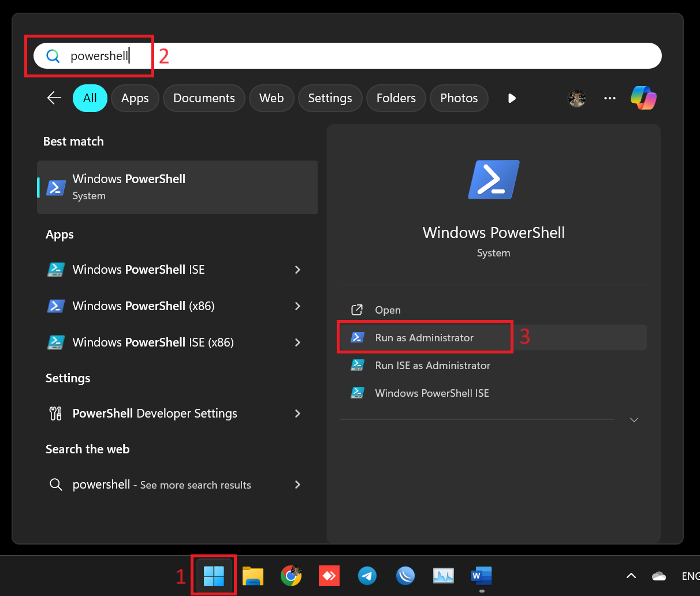Image resolution: width=700 pixels, height=596 pixels.
Task: Open PowerShell Developer Settings
Action: point(177,414)
